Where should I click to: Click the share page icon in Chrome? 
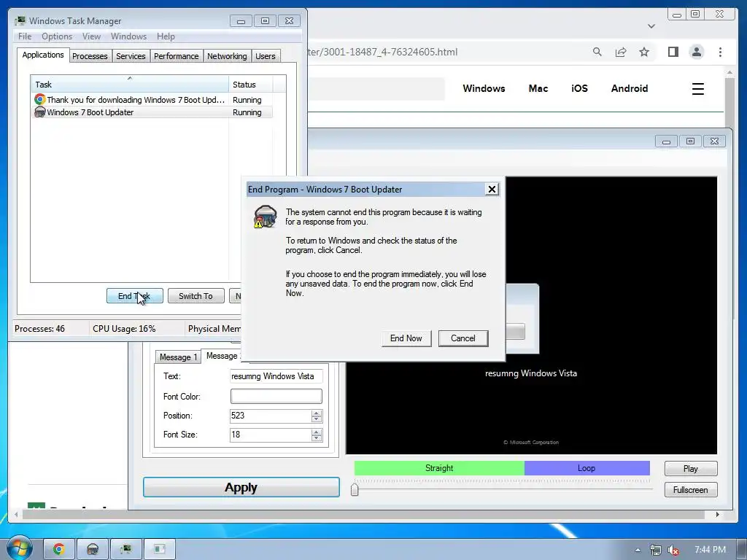621,52
